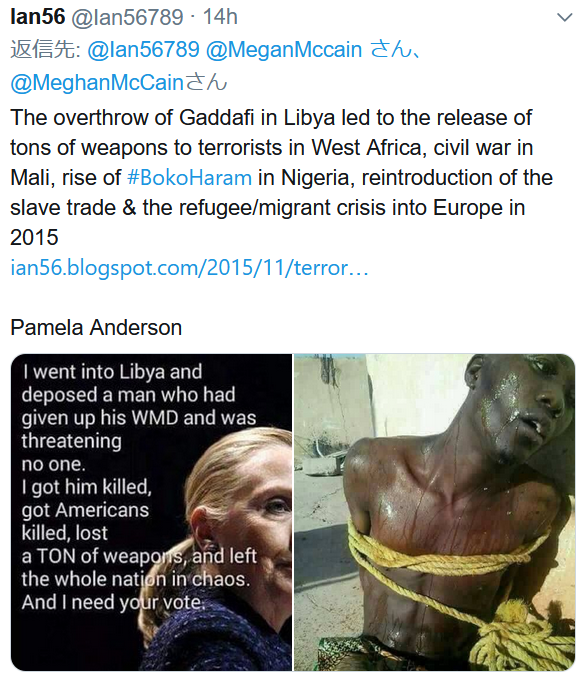Follow the ian56.blogspot.com article link
578x676 pixels.
[189, 268]
